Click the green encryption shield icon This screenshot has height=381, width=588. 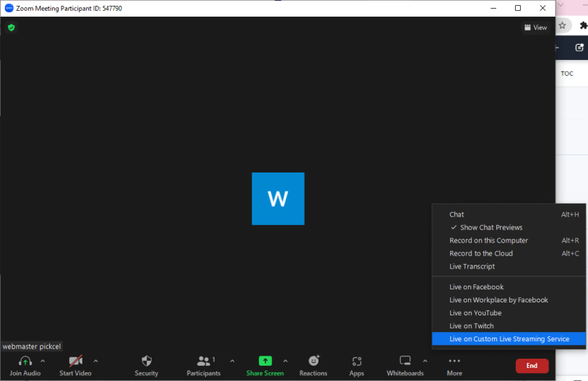[x=12, y=27]
